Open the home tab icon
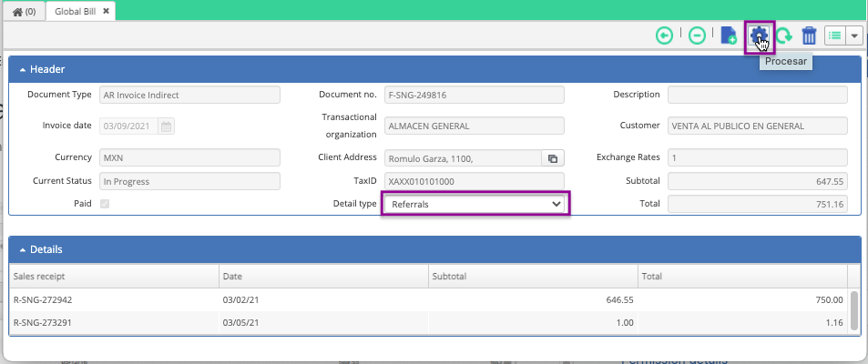868x364 pixels. pos(24,11)
